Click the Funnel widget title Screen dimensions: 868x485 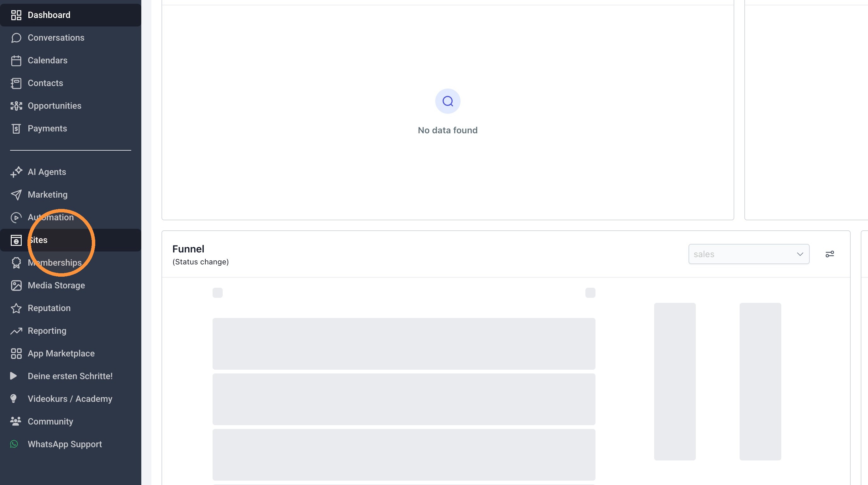click(x=188, y=249)
